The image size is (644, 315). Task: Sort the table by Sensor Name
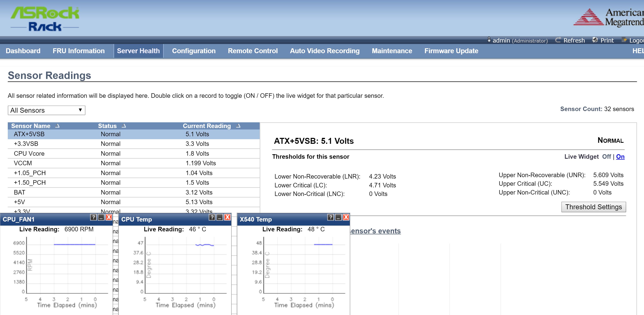(x=31, y=126)
